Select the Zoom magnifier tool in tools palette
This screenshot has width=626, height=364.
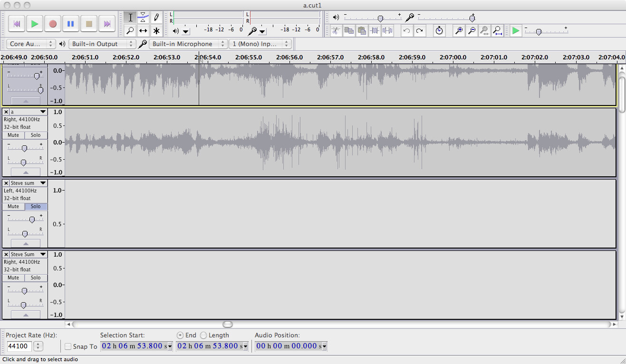click(x=130, y=31)
